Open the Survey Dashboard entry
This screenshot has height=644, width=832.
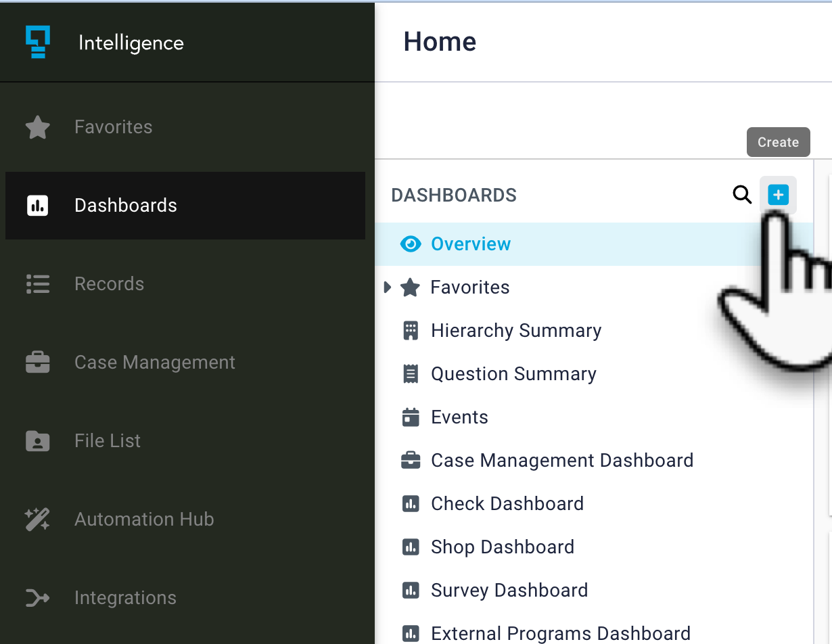(509, 591)
